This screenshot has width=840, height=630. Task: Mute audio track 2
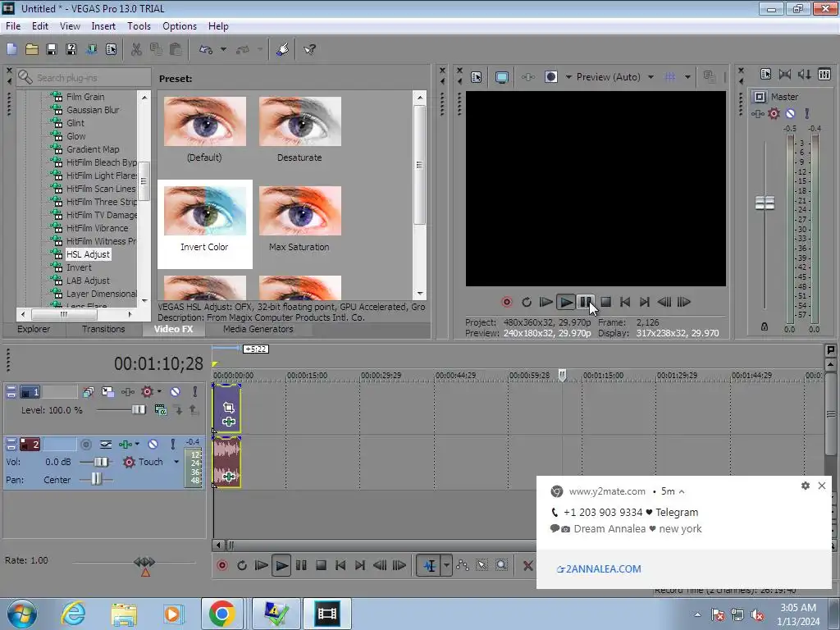coord(153,444)
